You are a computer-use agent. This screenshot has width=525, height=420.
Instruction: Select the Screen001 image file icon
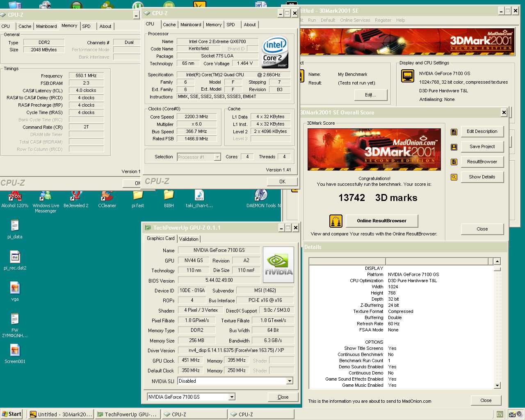15,354
